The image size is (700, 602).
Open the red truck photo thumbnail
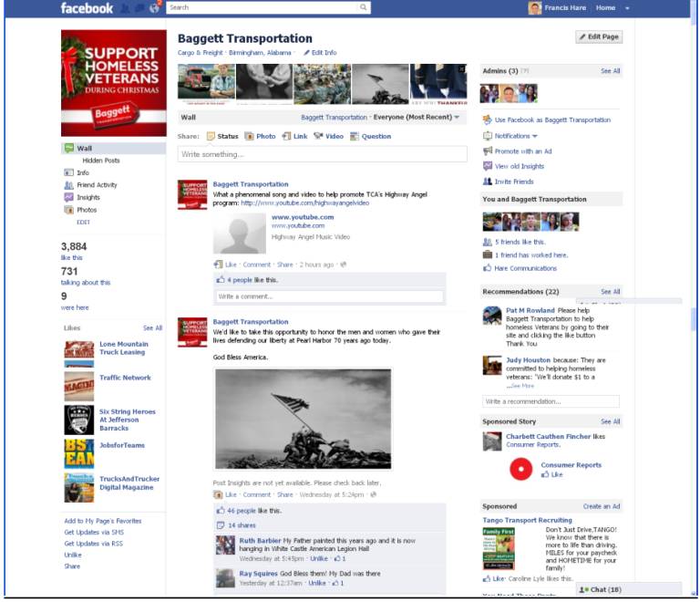pyautogui.click(x=206, y=84)
